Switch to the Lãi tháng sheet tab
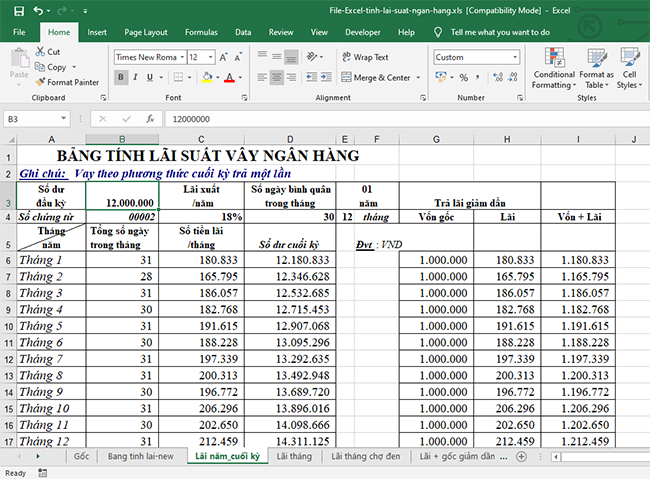650x479 pixels. [x=295, y=456]
